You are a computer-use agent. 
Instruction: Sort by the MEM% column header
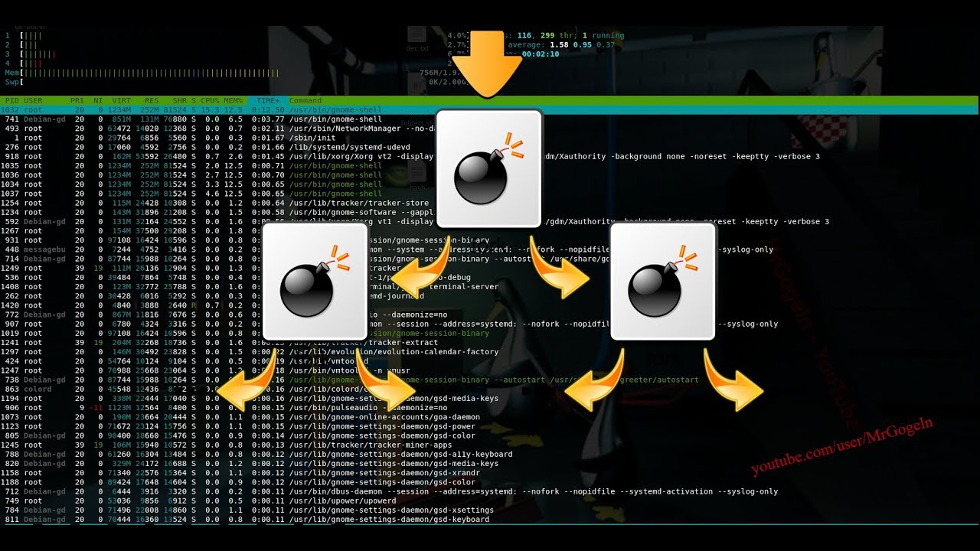pos(233,100)
